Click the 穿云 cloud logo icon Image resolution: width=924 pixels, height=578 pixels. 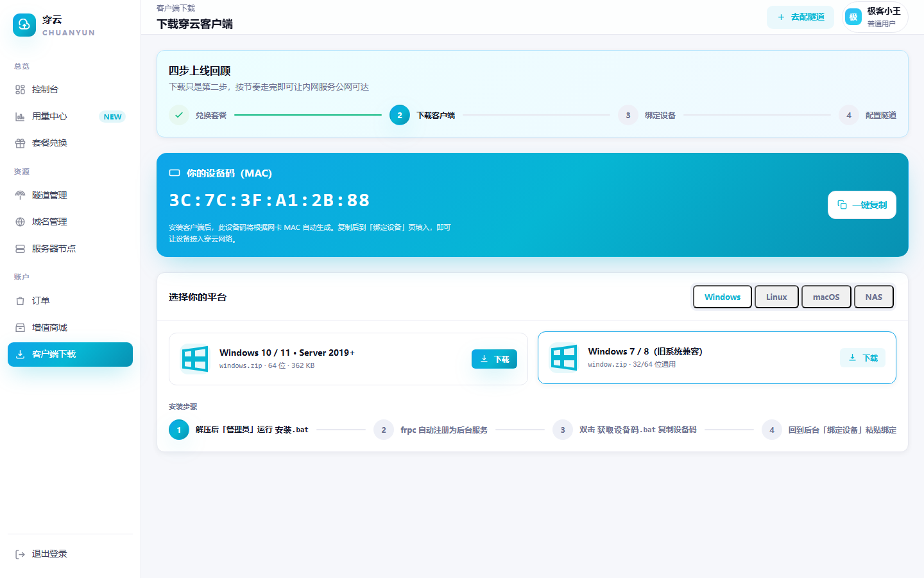pyautogui.click(x=24, y=25)
